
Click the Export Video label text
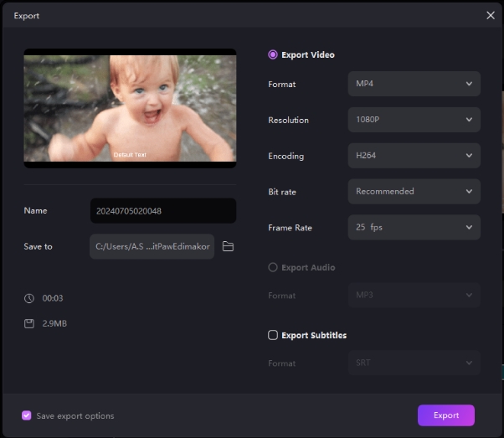pos(308,55)
